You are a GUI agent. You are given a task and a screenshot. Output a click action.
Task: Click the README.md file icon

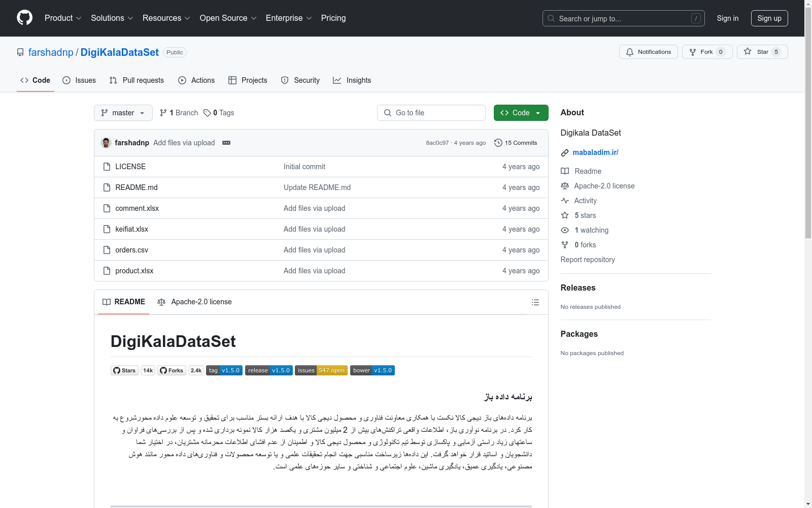(x=107, y=187)
